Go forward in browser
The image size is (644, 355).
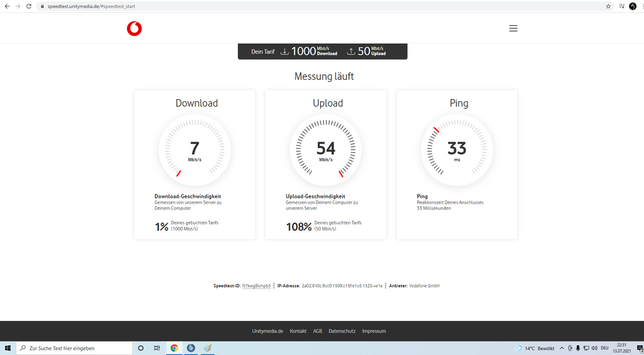(x=17, y=6)
